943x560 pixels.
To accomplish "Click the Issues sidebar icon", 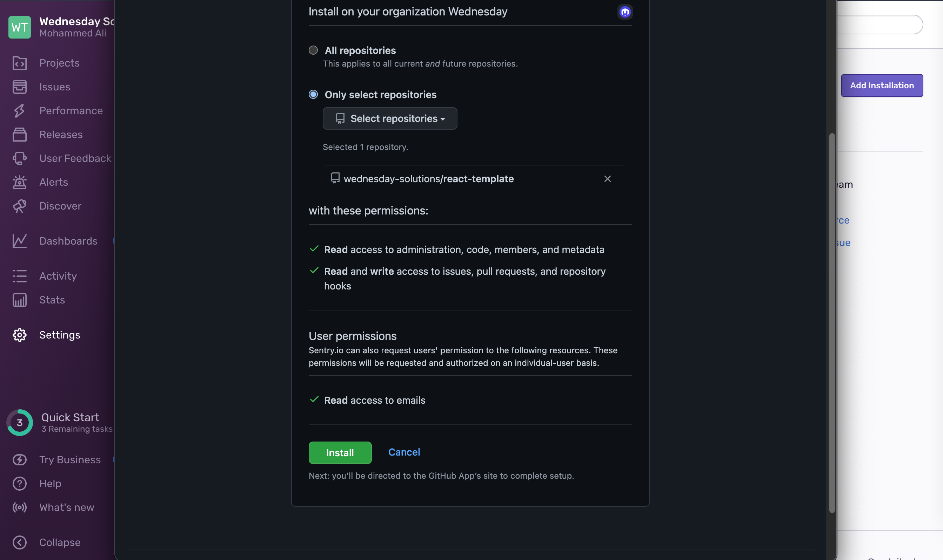I will pyautogui.click(x=19, y=87).
